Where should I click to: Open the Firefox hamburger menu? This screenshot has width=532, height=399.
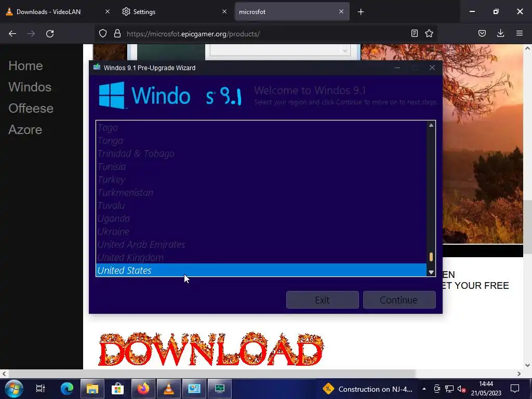519,33
